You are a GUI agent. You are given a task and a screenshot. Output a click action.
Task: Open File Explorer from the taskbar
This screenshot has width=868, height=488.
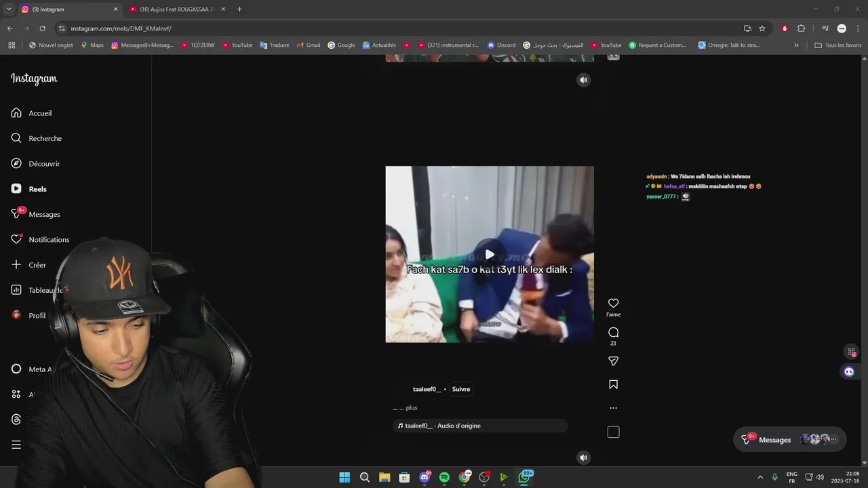[384, 477]
